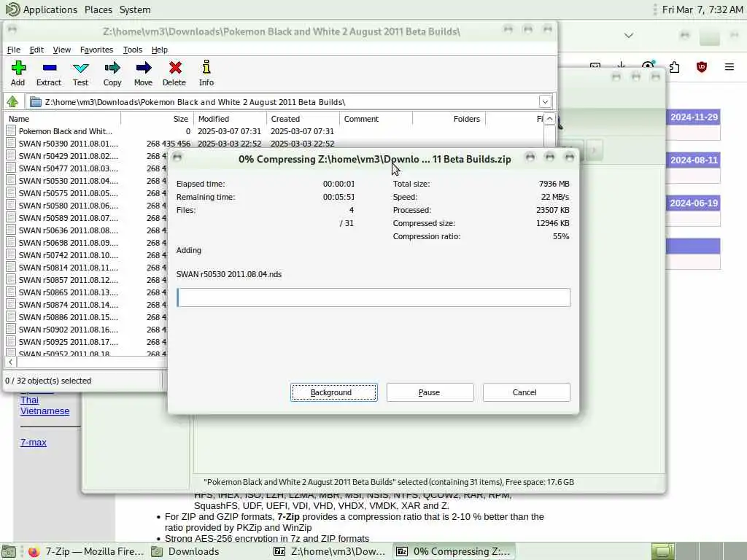Open the File menu

[x=13, y=50]
